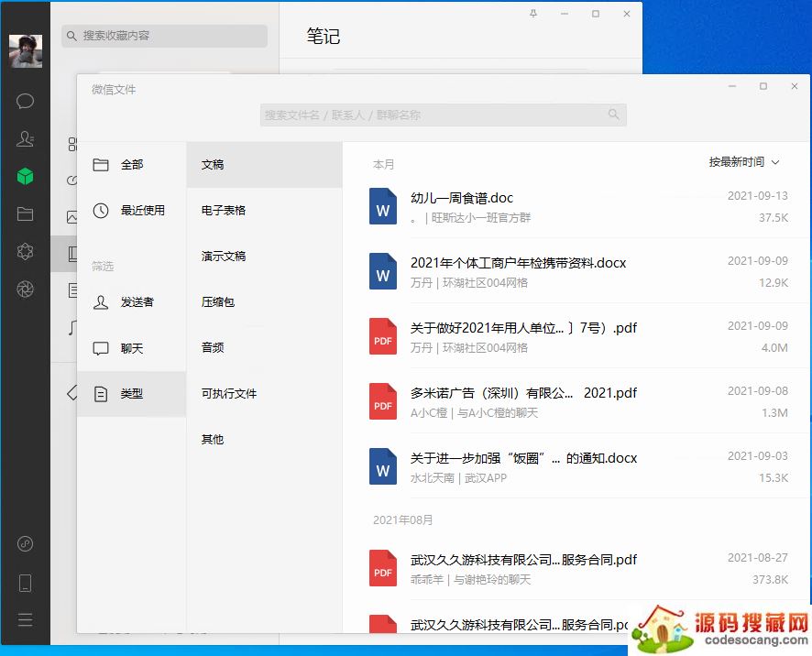Choose the 演示文稿 file type
812x656 pixels.
[x=264, y=256]
